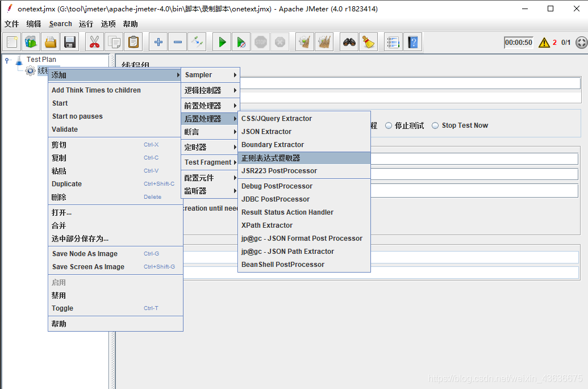The height and width of the screenshot is (389, 588).
Task: Open the 运行 menu
Action: coord(86,24)
